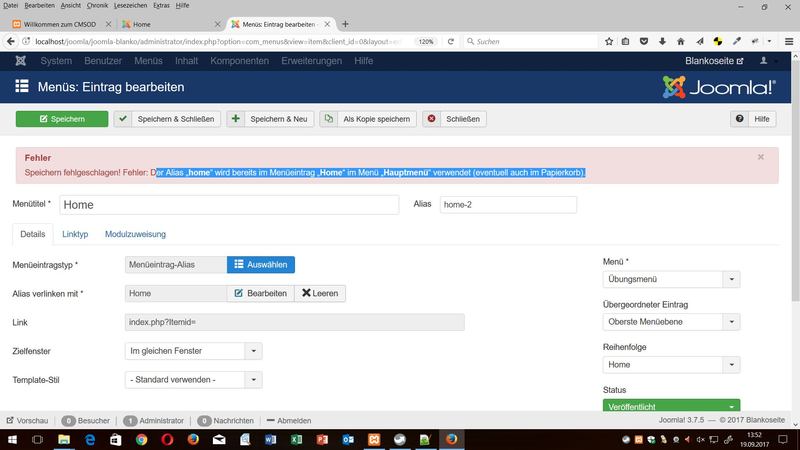Viewport: 800px width, 450px height.
Task: Open XAMPP from the taskbar
Action: click(374, 439)
